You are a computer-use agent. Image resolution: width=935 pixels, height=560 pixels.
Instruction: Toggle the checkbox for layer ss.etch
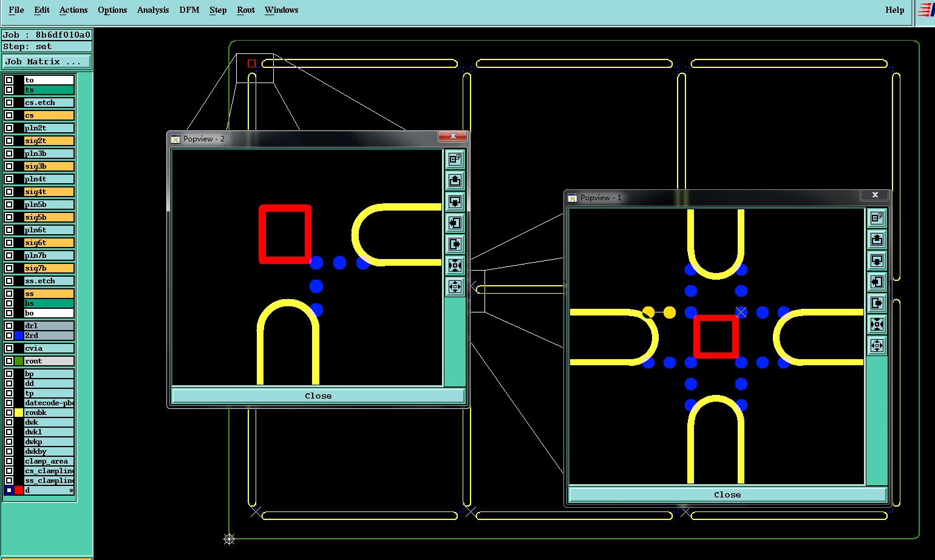9,281
